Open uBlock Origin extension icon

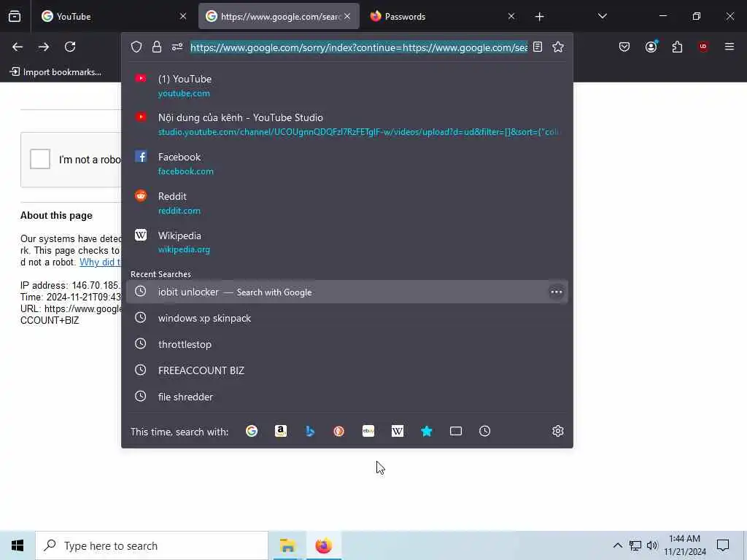(703, 47)
